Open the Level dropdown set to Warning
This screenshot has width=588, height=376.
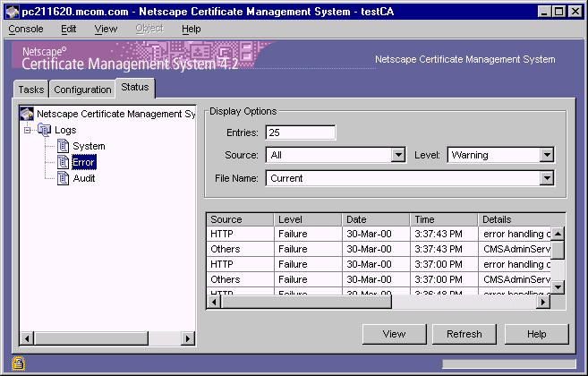(x=546, y=156)
